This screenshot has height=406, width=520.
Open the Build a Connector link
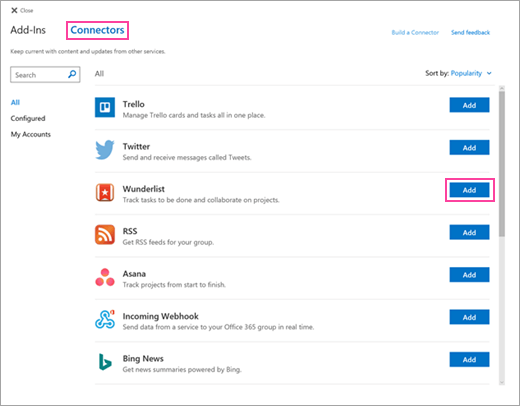[415, 32]
